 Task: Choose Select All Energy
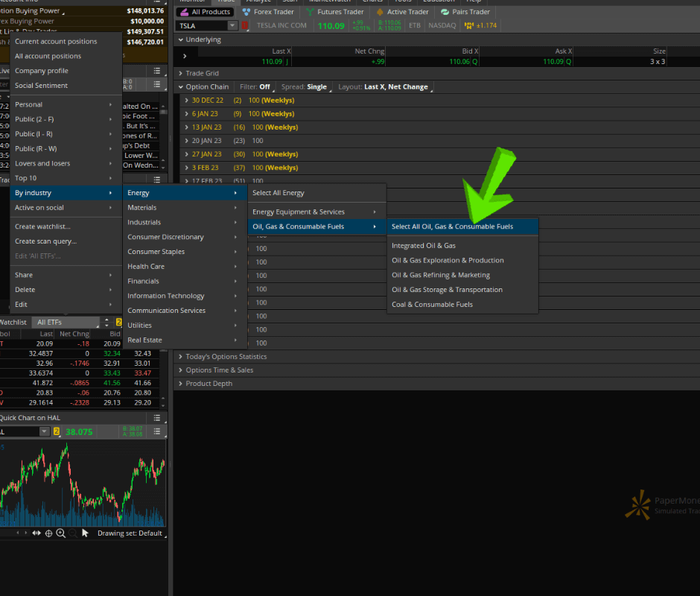click(317, 193)
